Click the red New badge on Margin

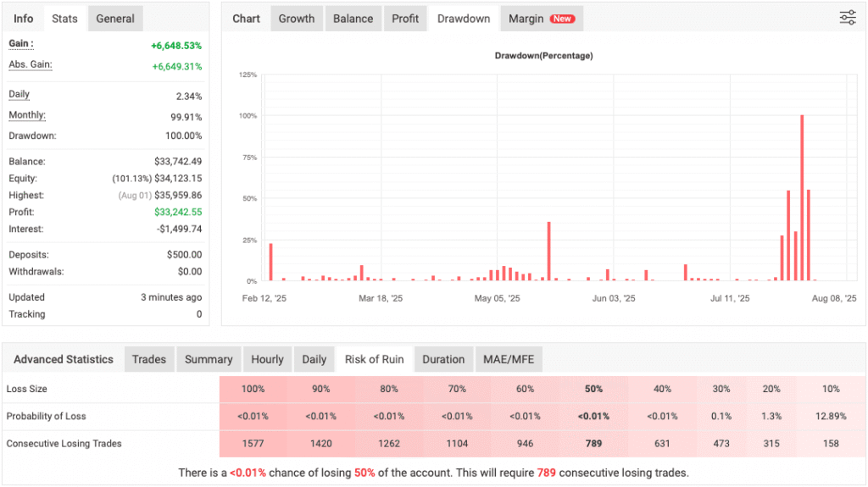pyautogui.click(x=562, y=19)
